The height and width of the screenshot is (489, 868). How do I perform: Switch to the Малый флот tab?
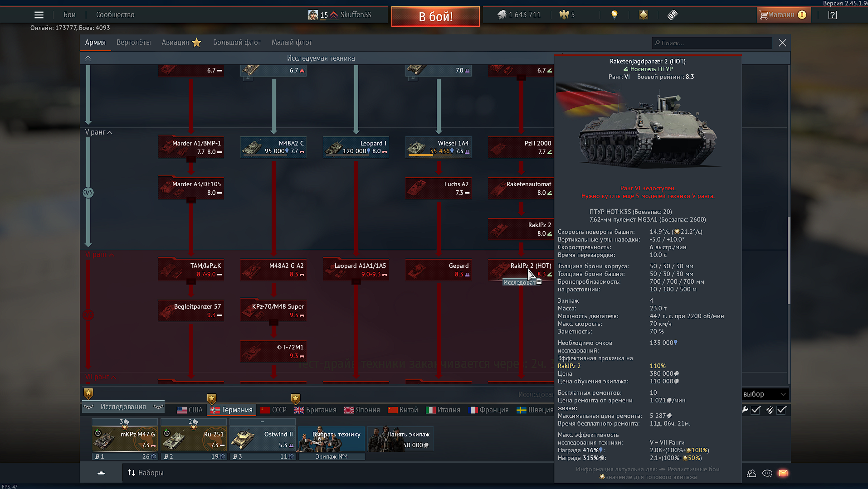(x=292, y=43)
